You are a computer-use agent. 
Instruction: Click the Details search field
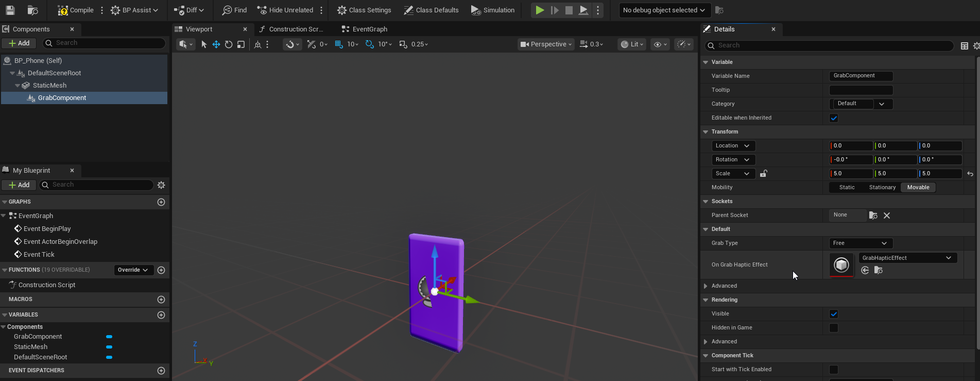pyautogui.click(x=829, y=45)
